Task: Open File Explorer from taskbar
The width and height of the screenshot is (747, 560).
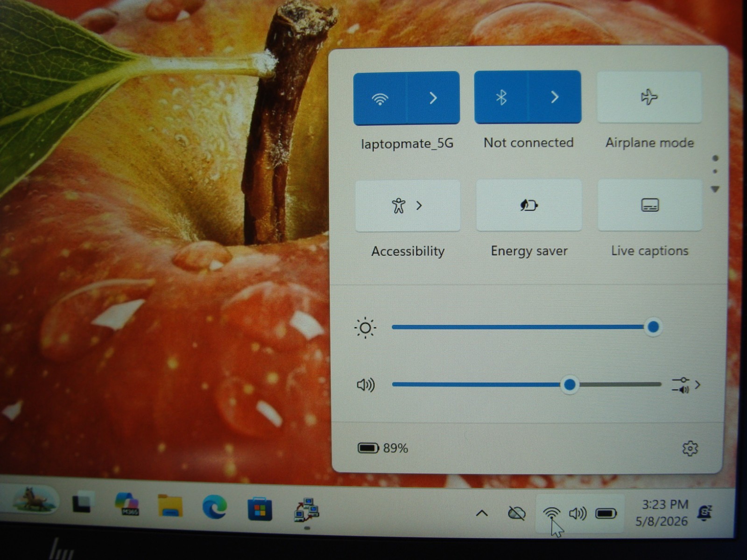Action: (x=170, y=506)
